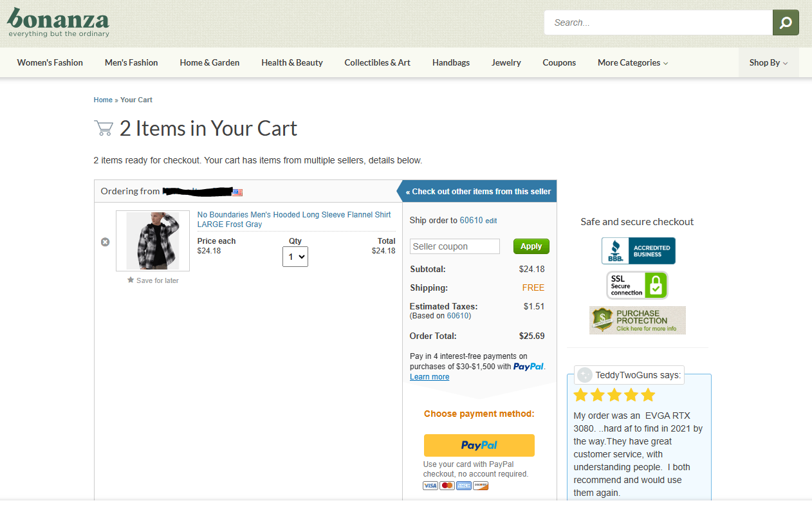
Task: Pay with the PayPal button
Action: click(479, 445)
